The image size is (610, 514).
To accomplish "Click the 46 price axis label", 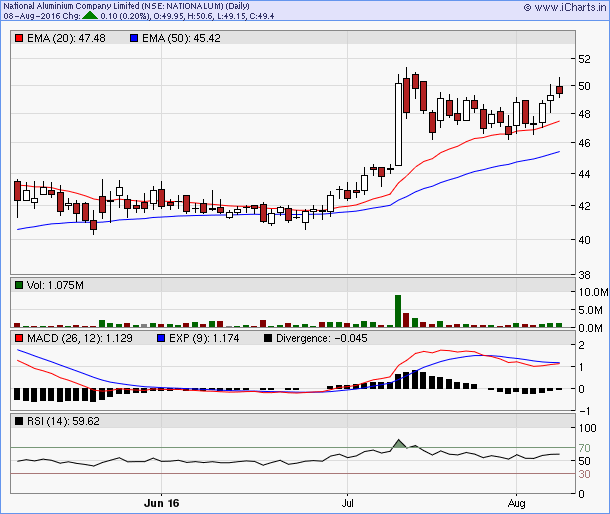I will (584, 143).
